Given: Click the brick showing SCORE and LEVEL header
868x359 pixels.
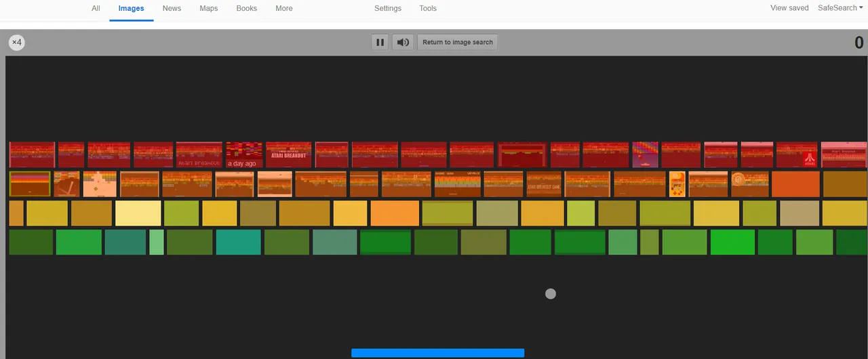Looking at the screenshot, I should click(x=458, y=184).
